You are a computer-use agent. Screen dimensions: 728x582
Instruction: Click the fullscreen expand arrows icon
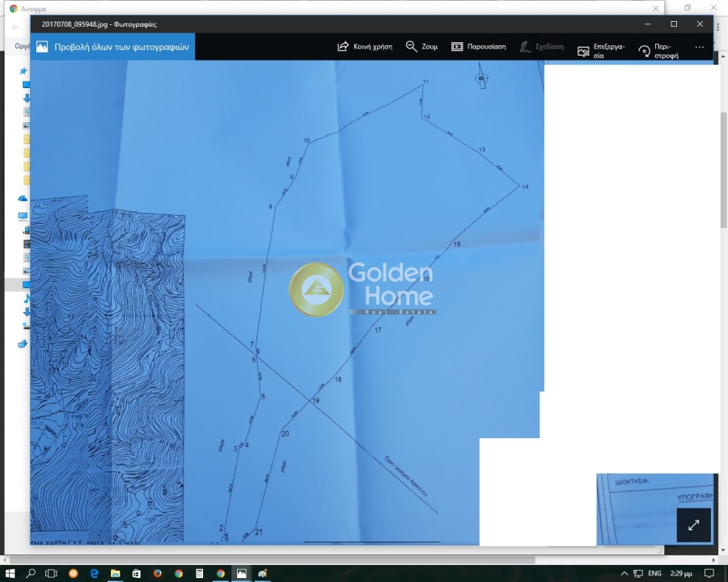click(x=693, y=525)
